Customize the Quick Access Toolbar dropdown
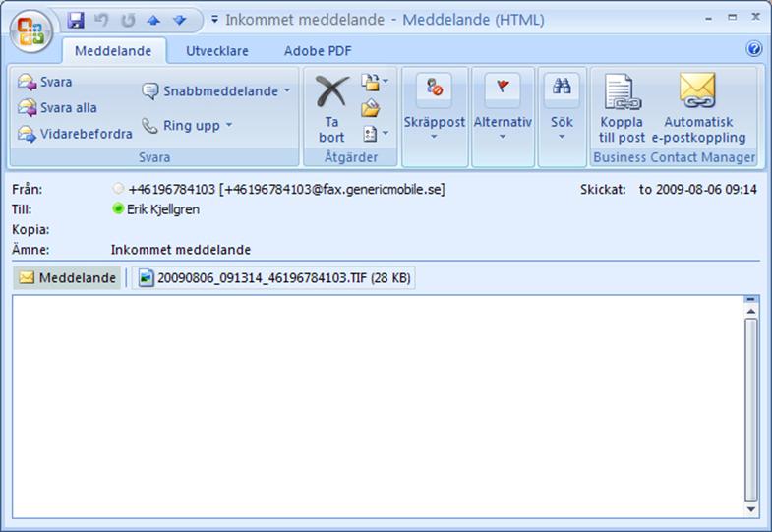Viewport: 772px width, 532px height. click(x=214, y=20)
